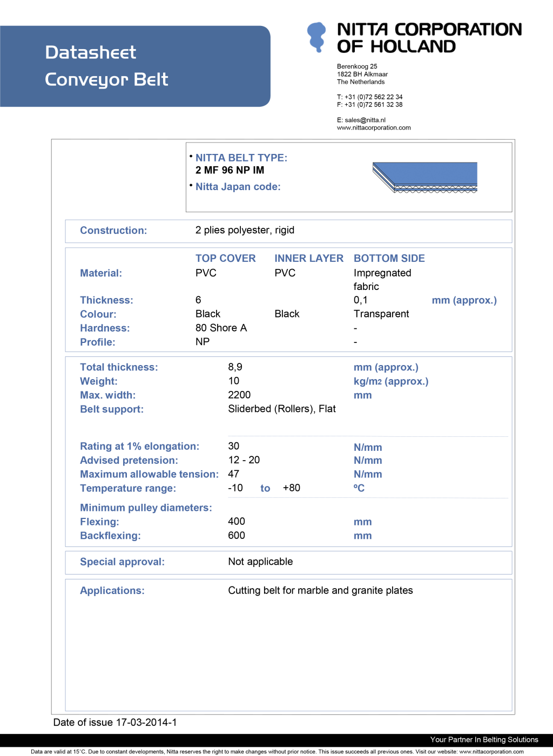Screen dimensions: 553x756
Task: Click the "Applications:" label
Action: [112, 591]
